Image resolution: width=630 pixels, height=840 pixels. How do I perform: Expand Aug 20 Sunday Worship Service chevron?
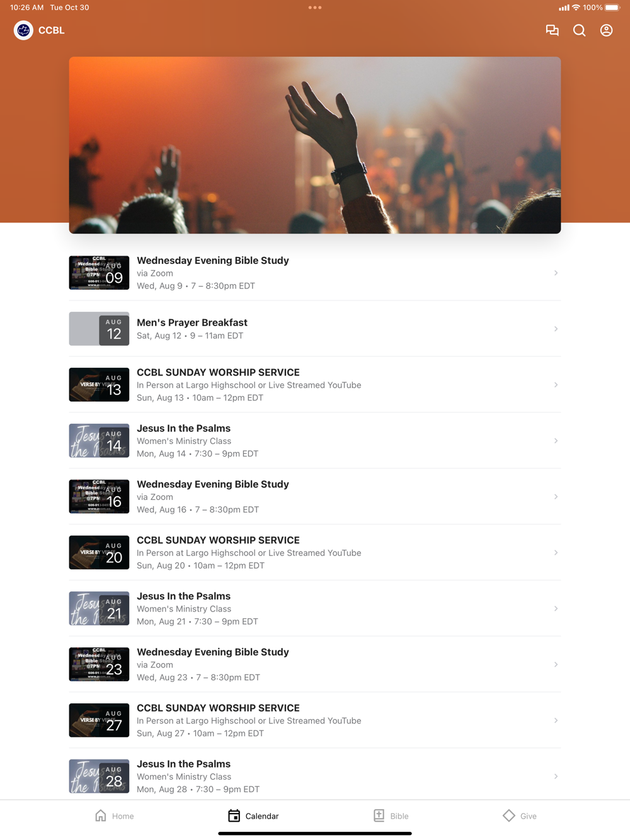tap(556, 552)
